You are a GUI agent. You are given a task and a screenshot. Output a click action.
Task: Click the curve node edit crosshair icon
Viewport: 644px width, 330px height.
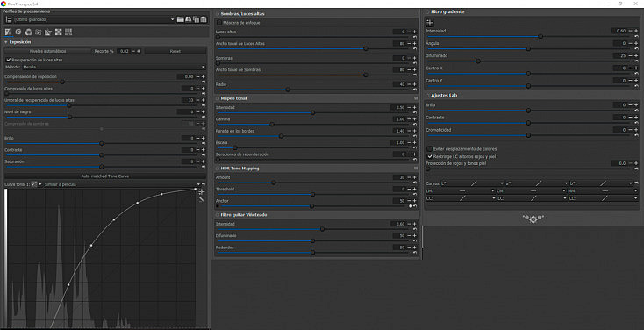201,191
